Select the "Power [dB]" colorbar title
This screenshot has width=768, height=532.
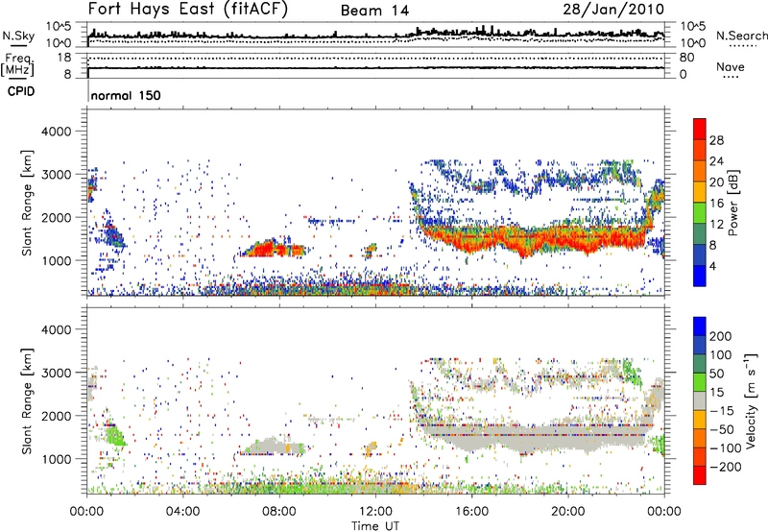pyautogui.click(x=733, y=203)
